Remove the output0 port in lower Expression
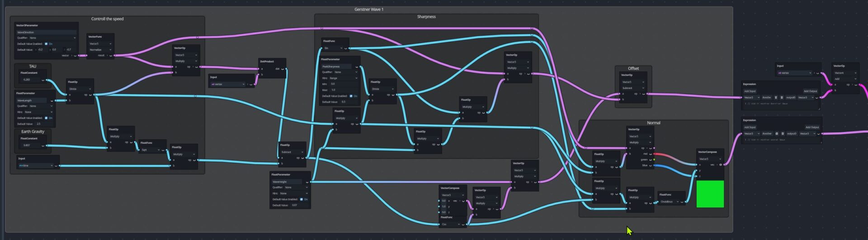This screenshot has width=868, height=240. pyautogui.click(x=783, y=133)
